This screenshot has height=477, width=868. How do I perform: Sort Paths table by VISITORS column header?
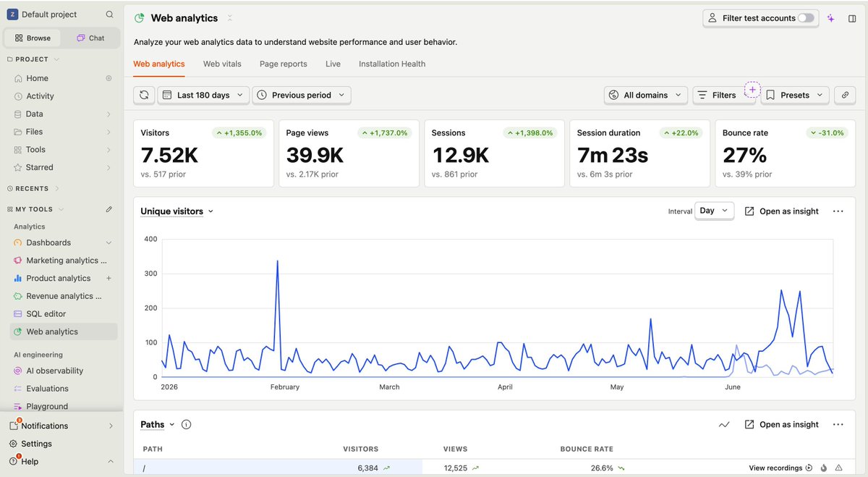point(360,449)
